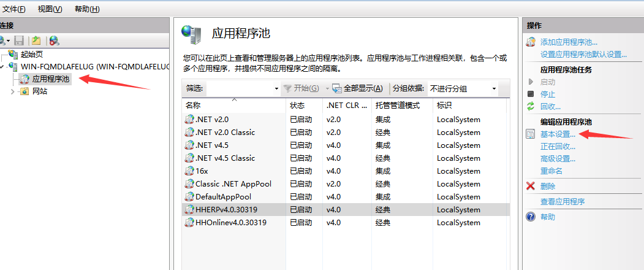Open the 帮助(H) menu

[86, 9]
